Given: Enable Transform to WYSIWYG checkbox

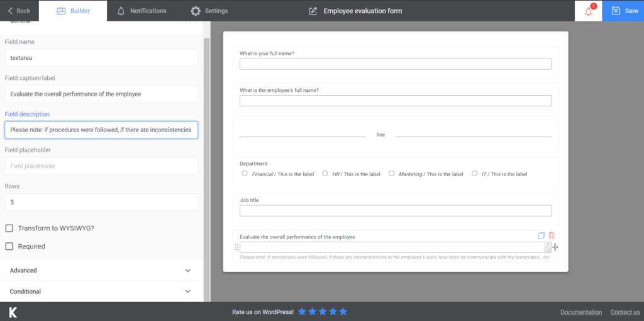Looking at the screenshot, I should [x=9, y=228].
